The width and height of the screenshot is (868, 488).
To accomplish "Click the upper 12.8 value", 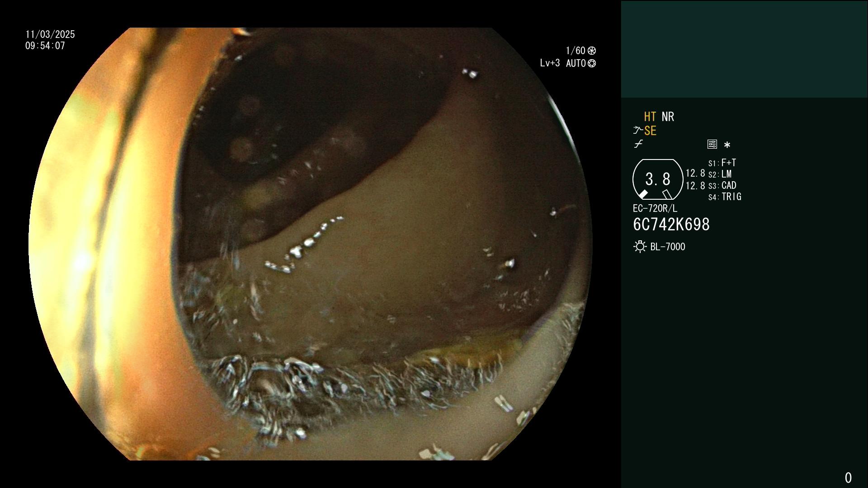I will click(695, 174).
